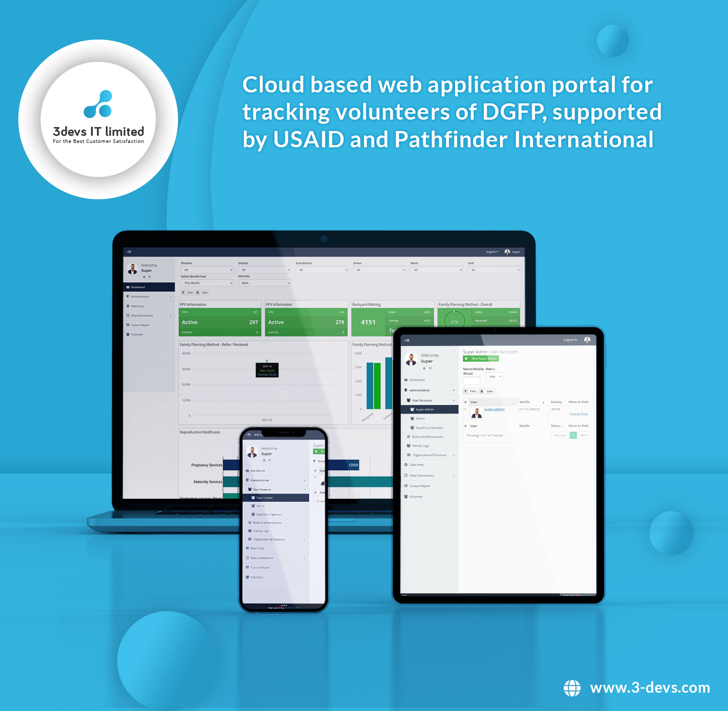This screenshot has height=711, width=728.
Task: Click globe icon beside website address
Action: [x=572, y=688]
